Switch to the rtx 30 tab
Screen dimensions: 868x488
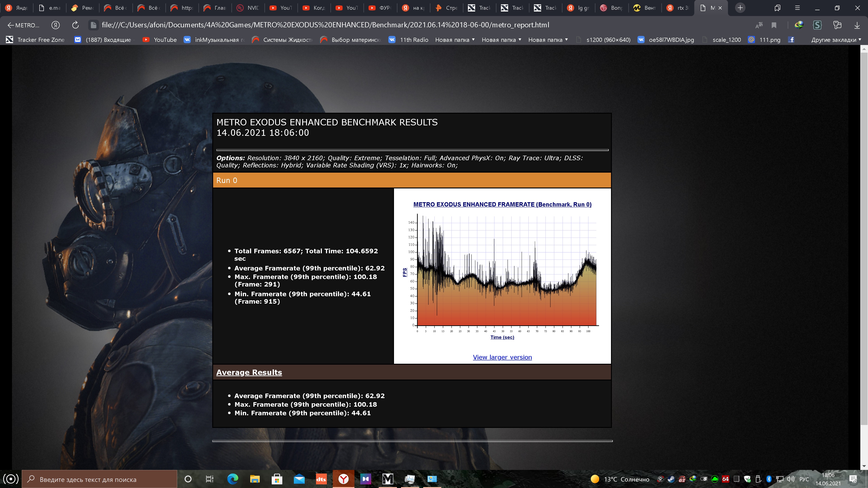[x=678, y=8]
